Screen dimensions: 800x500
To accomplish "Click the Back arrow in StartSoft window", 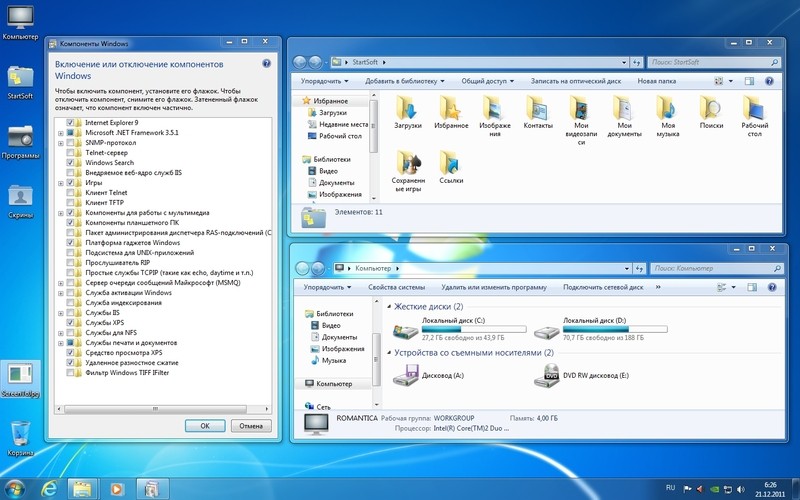I will (300, 62).
